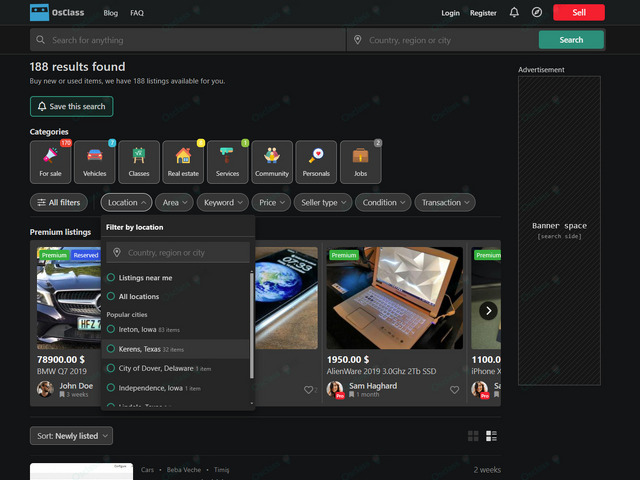
Task: Click the magnifier icon in search bar
Action: (40, 40)
